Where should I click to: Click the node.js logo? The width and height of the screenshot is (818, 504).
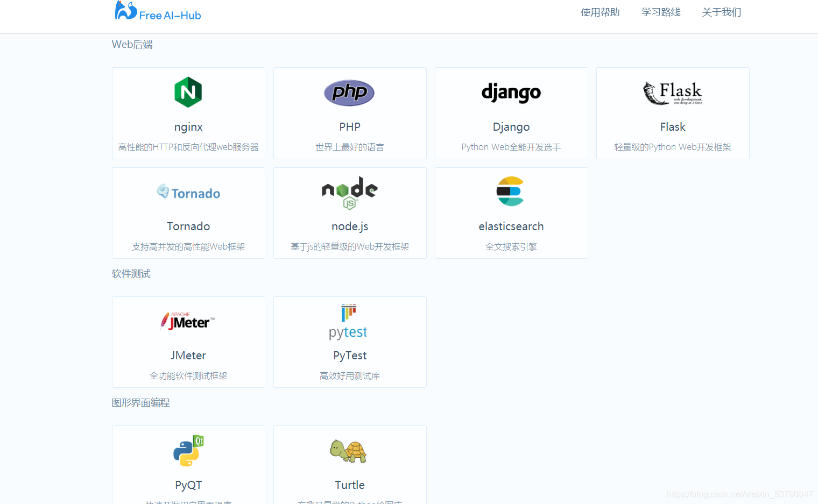tap(350, 193)
